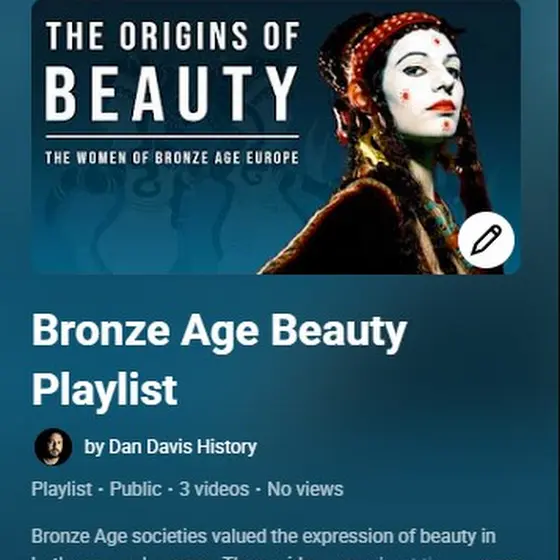Click 'THE ORIGINS OF' text in thumbnail
This screenshot has height=560, width=560.
[173, 36]
